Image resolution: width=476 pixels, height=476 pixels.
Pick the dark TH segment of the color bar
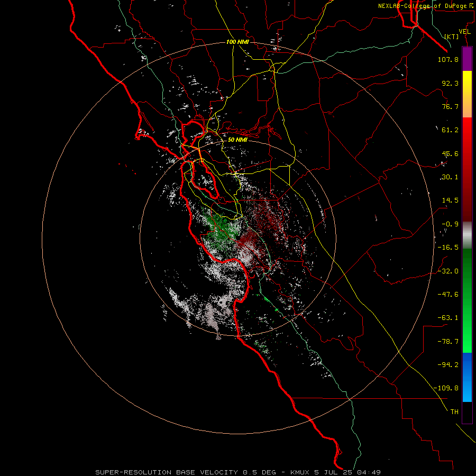[x=467, y=412]
